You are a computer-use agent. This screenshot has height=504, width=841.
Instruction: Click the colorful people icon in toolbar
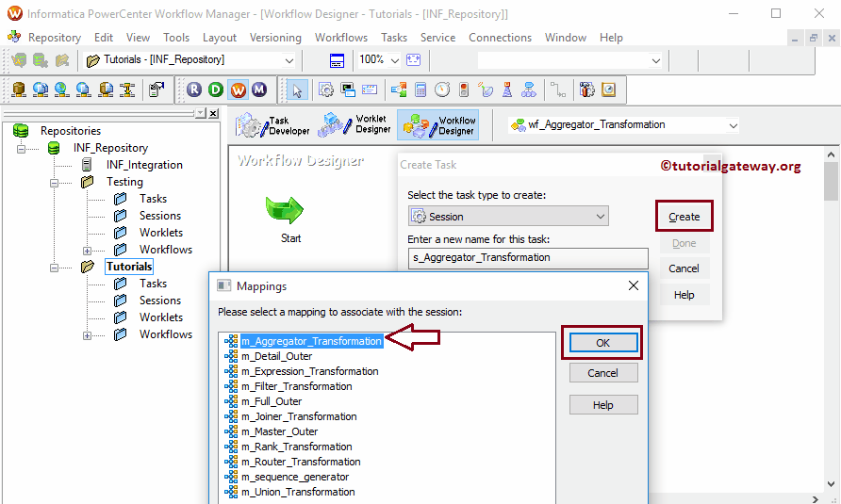(x=586, y=90)
